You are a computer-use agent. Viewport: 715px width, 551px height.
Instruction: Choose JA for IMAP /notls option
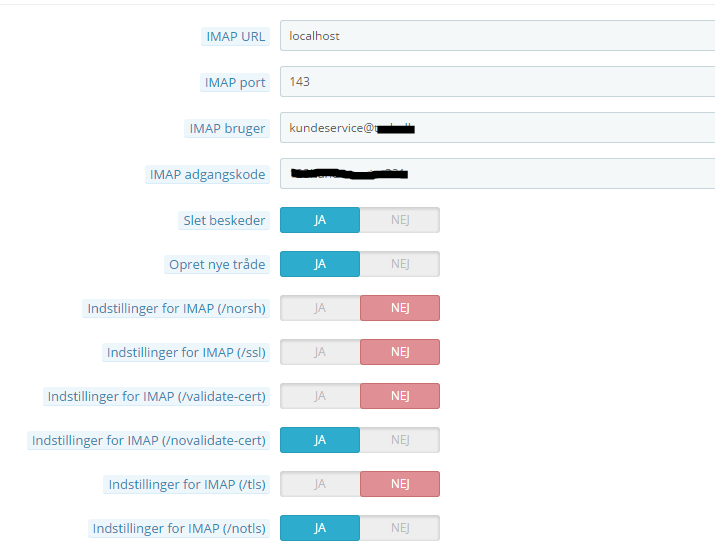point(320,528)
